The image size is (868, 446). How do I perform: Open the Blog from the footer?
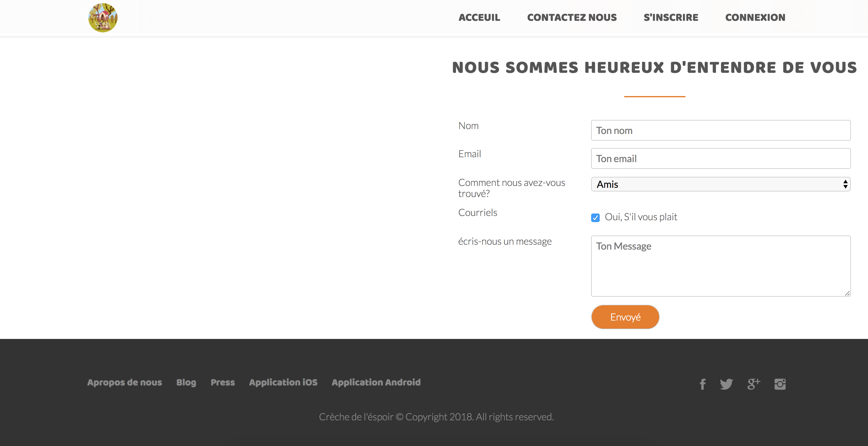click(186, 382)
